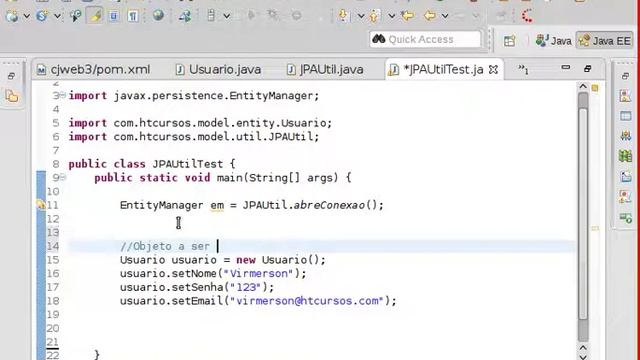The height and width of the screenshot is (360, 640).
Task: Open the Back navigation history dropdown
Action: tap(445, 16)
